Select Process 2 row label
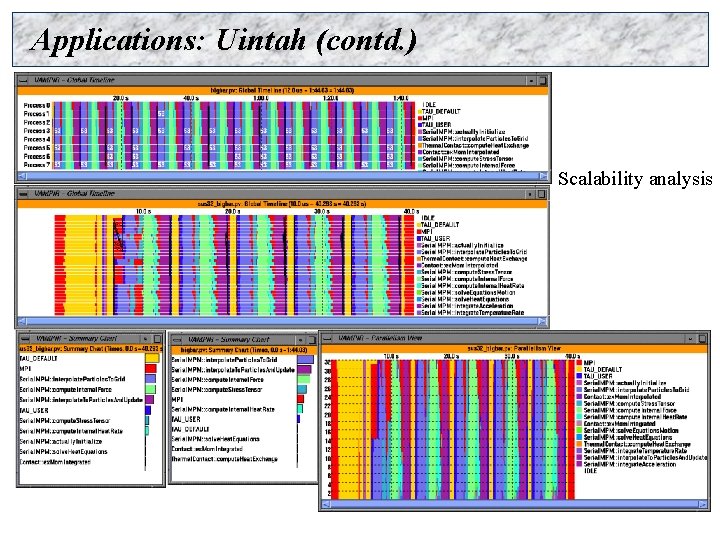 click(37, 123)
